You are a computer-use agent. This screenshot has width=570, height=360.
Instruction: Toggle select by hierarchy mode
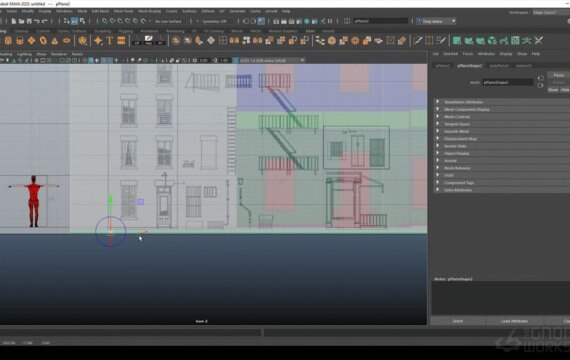pyautogui.click(x=67, y=21)
